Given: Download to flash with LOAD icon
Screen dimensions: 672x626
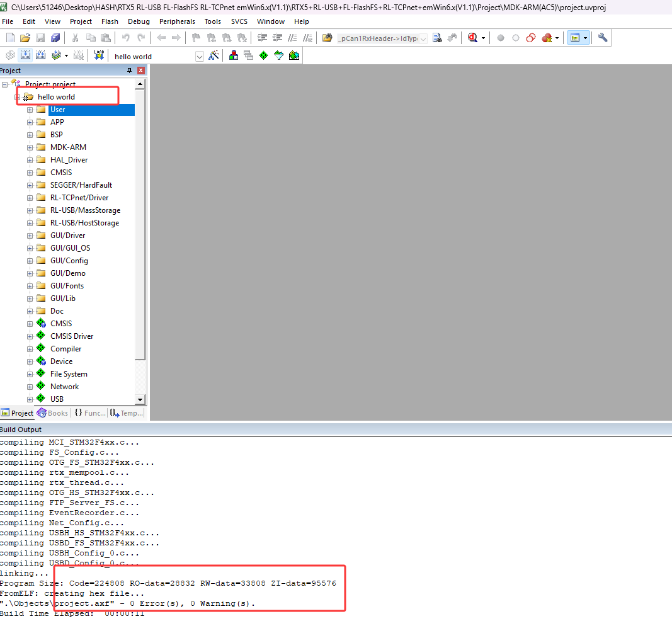Looking at the screenshot, I should 99,55.
